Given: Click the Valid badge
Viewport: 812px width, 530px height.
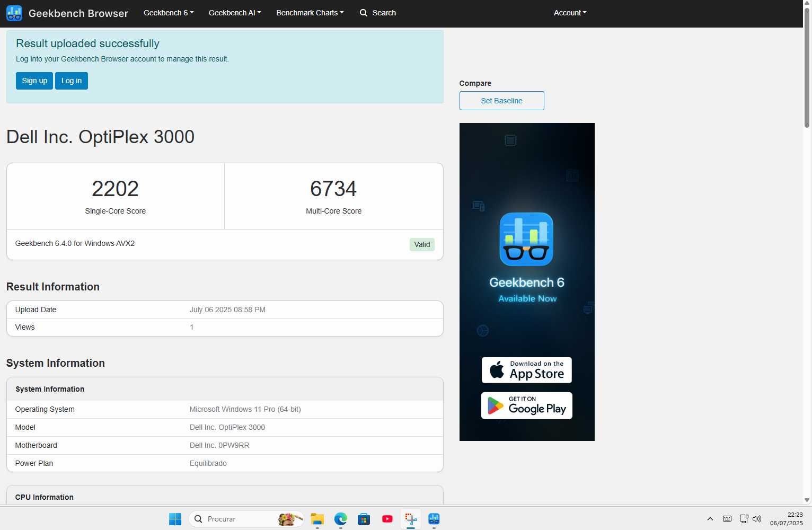Looking at the screenshot, I should point(422,244).
